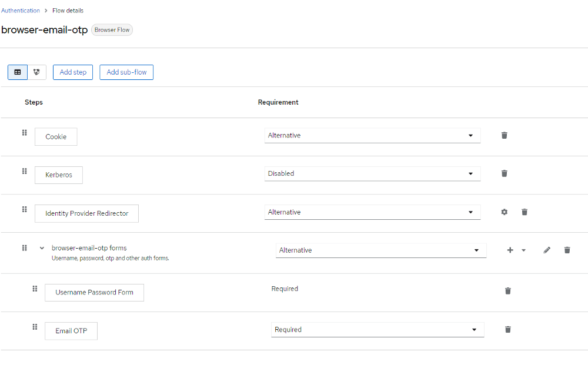
Task: Delete the Email OTP step
Action: click(x=508, y=330)
